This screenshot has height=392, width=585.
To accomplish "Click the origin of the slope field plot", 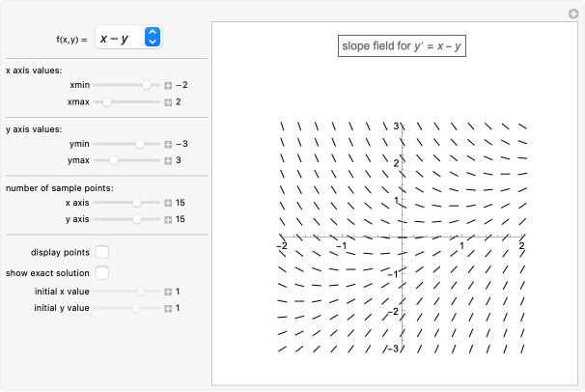I will tap(402, 236).
